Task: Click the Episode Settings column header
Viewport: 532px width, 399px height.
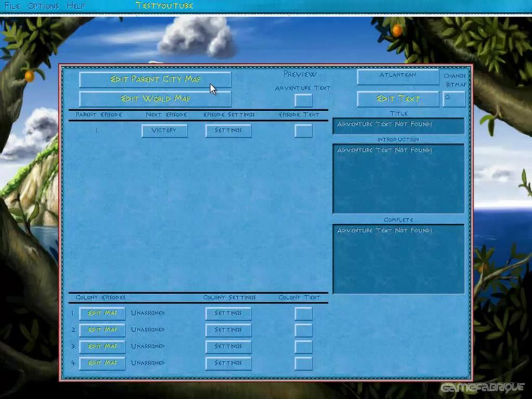Action: coord(229,115)
